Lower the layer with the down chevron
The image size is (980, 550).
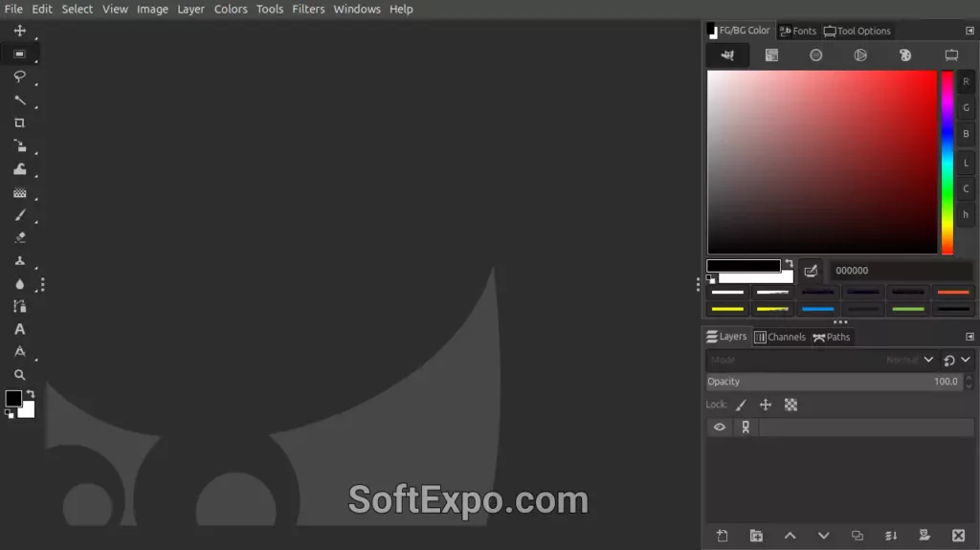pyautogui.click(x=824, y=536)
